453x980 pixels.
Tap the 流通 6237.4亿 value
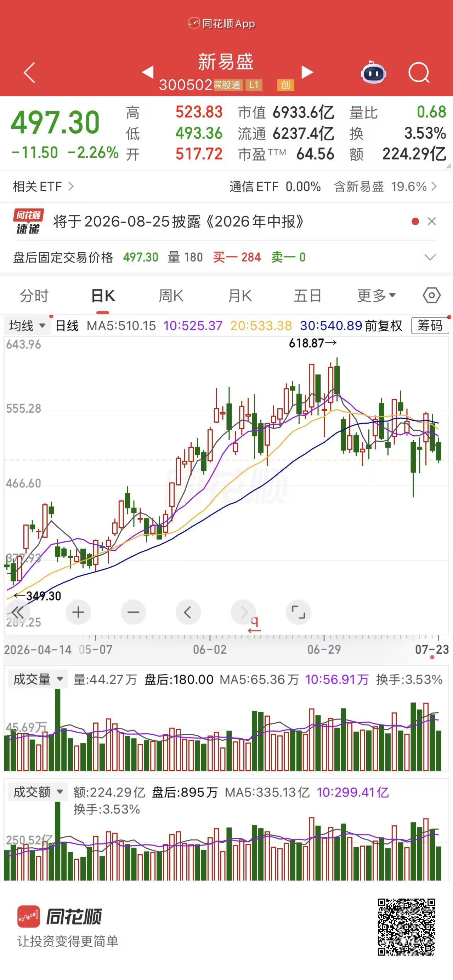point(304,133)
